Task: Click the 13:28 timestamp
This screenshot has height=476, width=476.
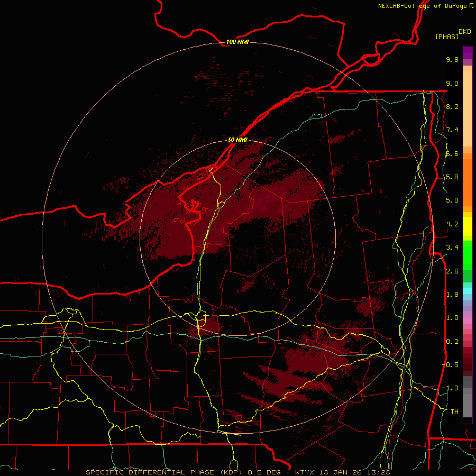Action: [x=378, y=472]
